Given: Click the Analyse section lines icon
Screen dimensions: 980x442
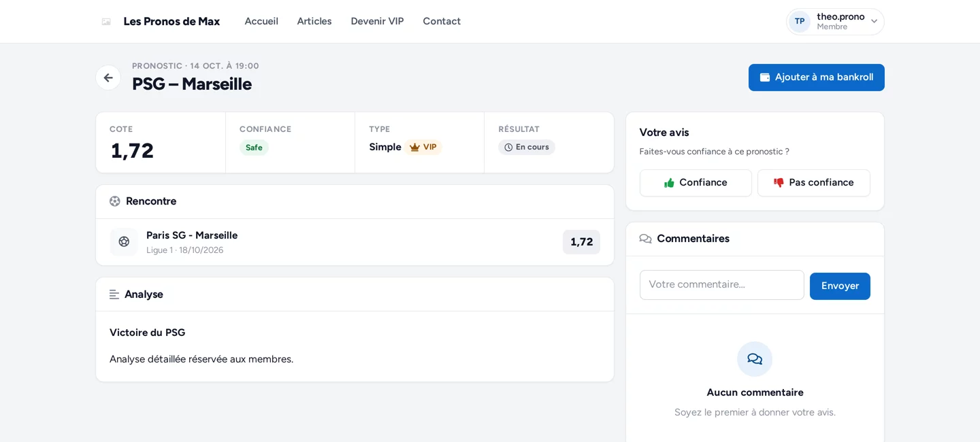Looking at the screenshot, I should [x=114, y=294].
